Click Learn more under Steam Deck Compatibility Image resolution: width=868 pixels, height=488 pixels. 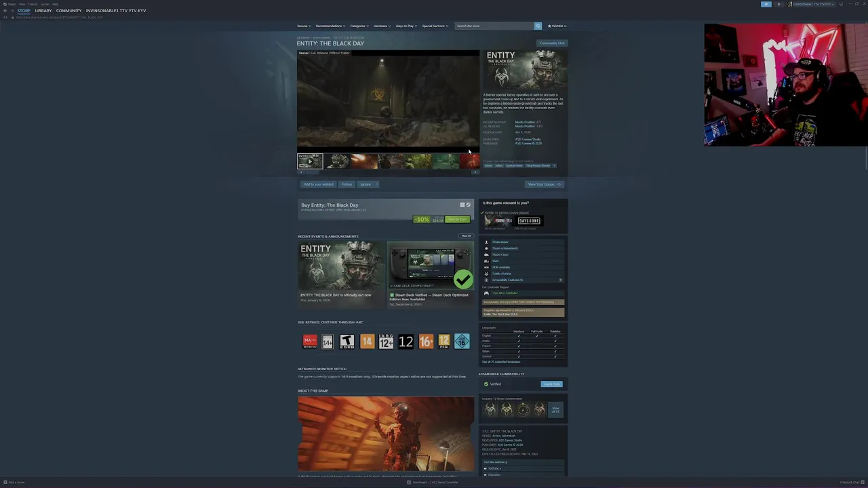tap(551, 384)
